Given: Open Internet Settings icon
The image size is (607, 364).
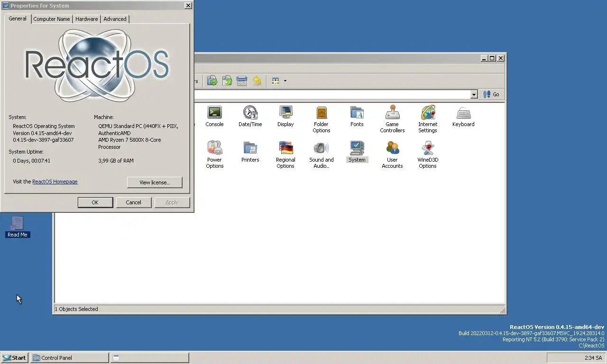Looking at the screenshot, I should 428,119.
